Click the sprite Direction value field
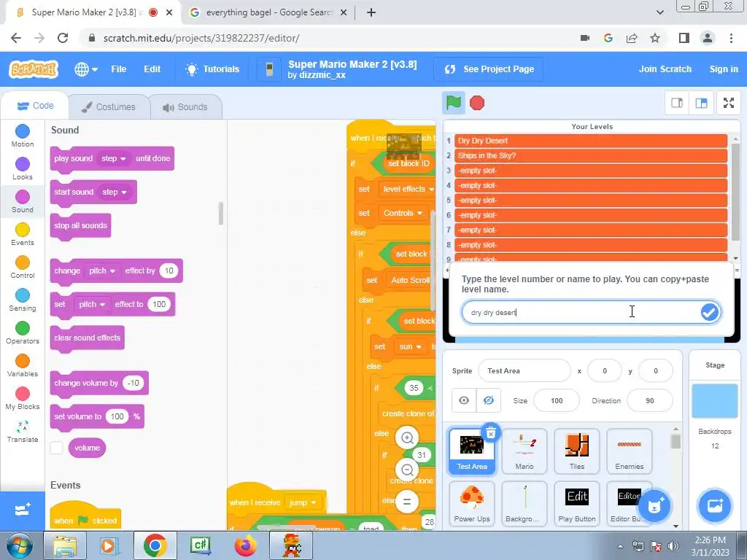This screenshot has height=560, width=747. [650, 400]
